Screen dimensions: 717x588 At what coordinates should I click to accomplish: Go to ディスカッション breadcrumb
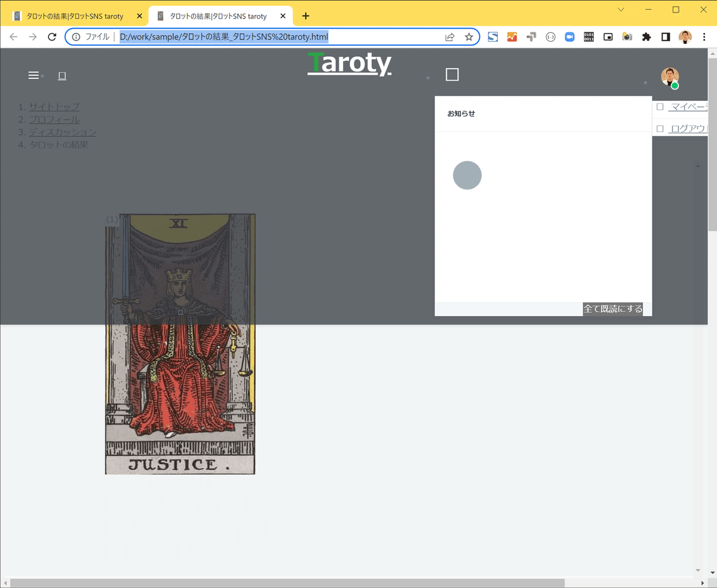coord(63,132)
